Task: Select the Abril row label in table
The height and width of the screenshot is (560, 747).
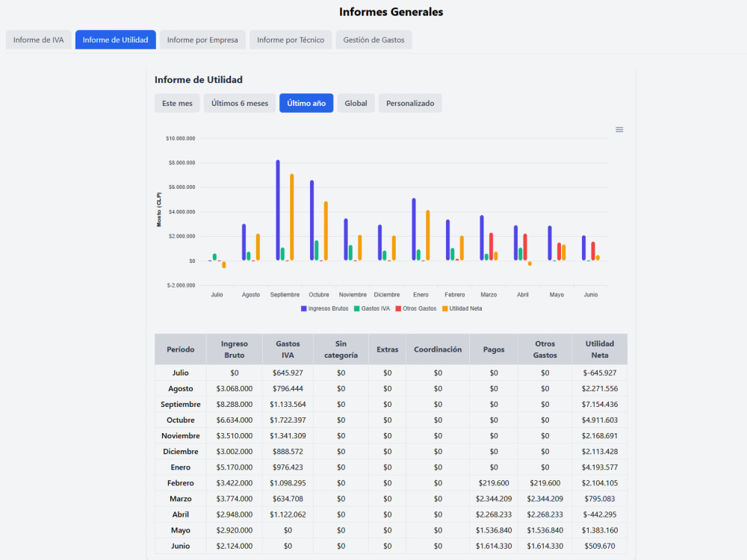Action: (x=181, y=514)
